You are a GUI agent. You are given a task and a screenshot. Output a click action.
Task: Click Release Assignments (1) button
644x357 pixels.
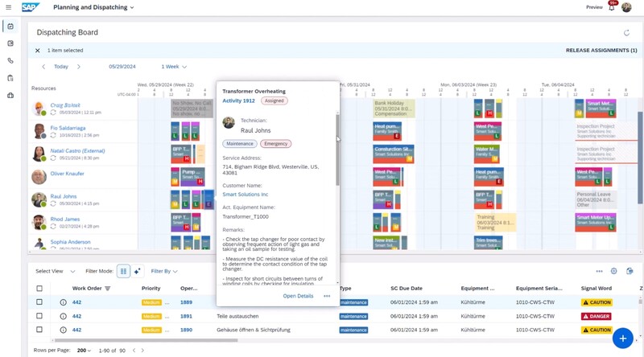[601, 51]
